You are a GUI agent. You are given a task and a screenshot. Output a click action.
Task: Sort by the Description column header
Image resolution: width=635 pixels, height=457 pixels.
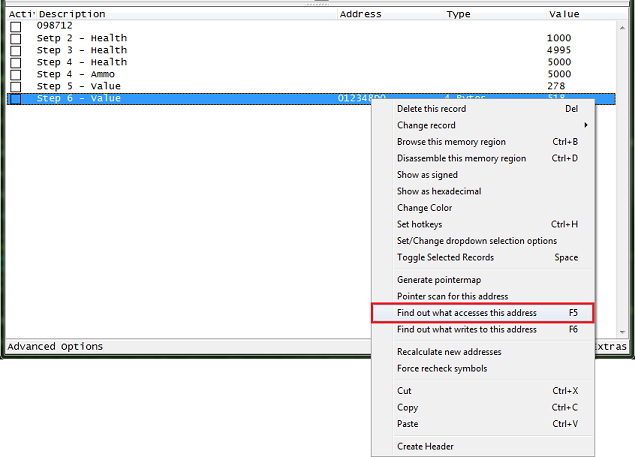(72, 14)
